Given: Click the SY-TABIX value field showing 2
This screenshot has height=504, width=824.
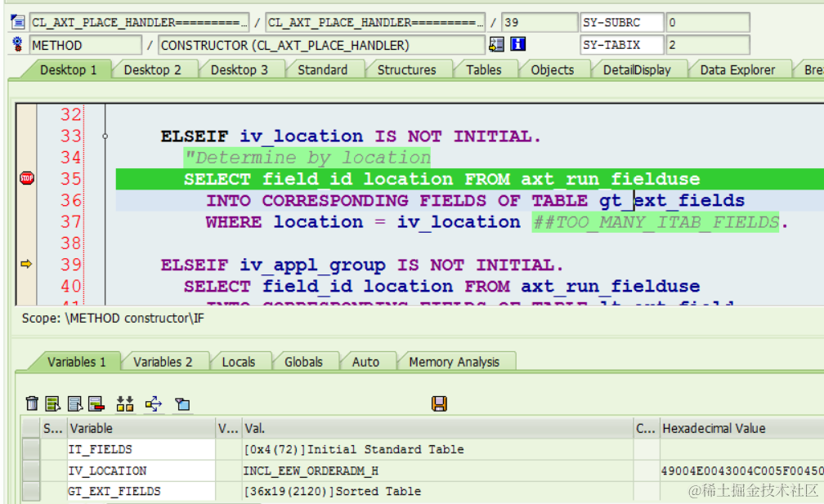Looking at the screenshot, I should click(x=707, y=45).
